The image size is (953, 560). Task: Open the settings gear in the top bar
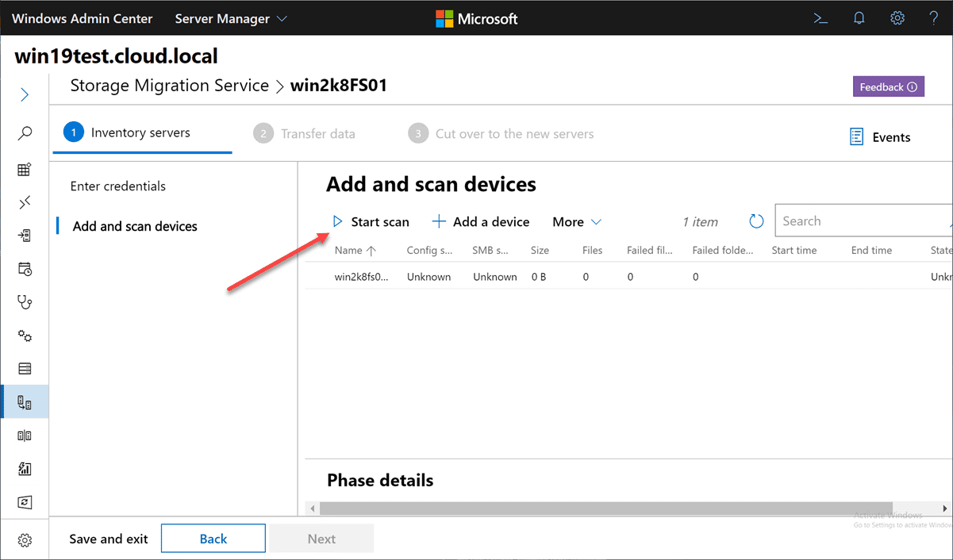coord(897,18)
